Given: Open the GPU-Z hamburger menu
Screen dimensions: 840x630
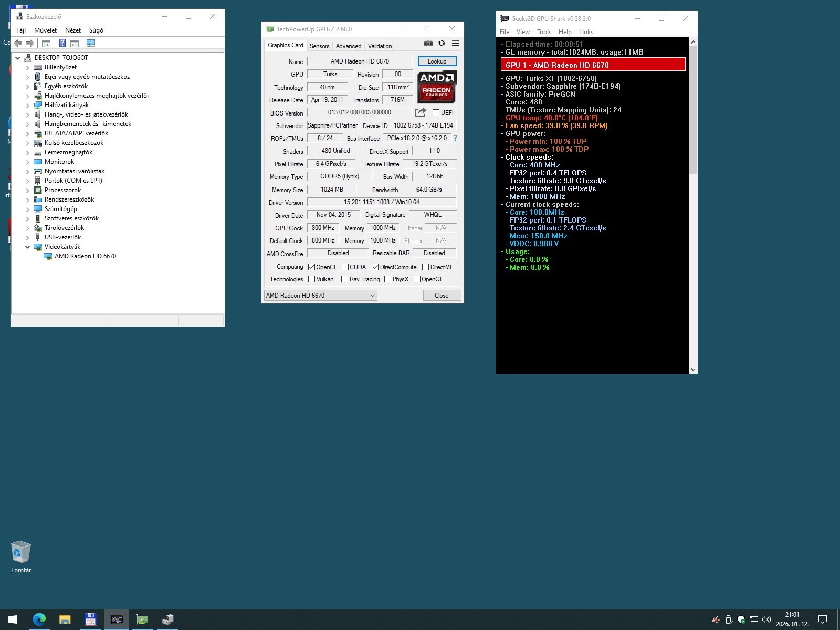Looking at the screenshot, I should (455, 44).
